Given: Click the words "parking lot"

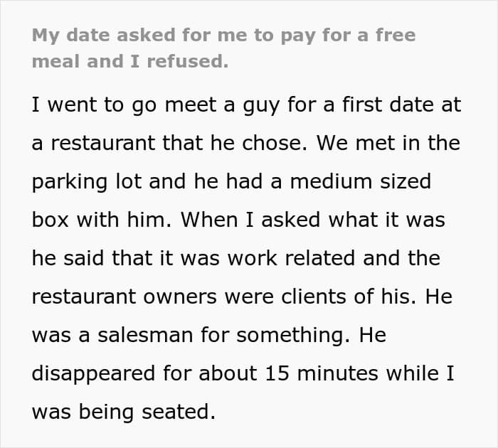Looking at the screenshot, I should pos(87,182).
